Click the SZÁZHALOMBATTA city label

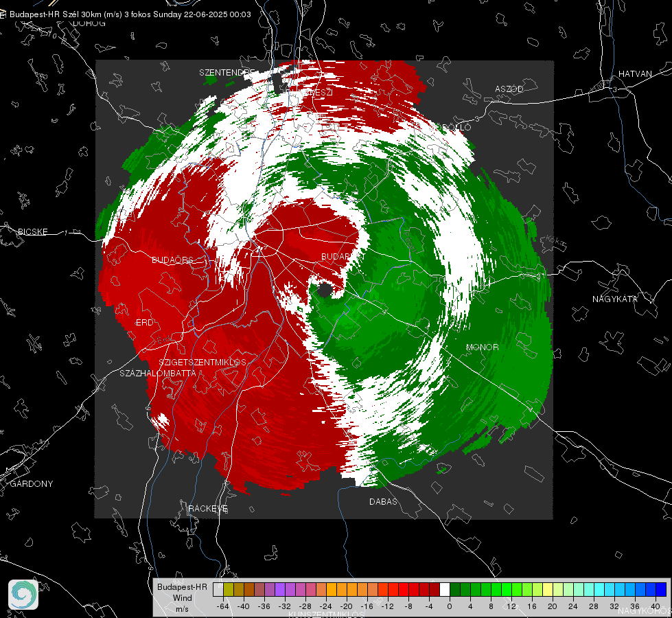158,373
